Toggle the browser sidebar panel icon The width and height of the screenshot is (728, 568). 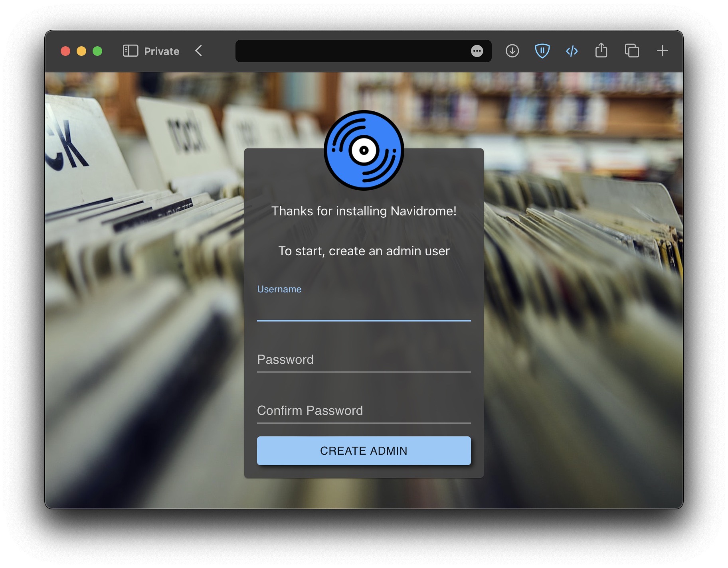point(130,51)
